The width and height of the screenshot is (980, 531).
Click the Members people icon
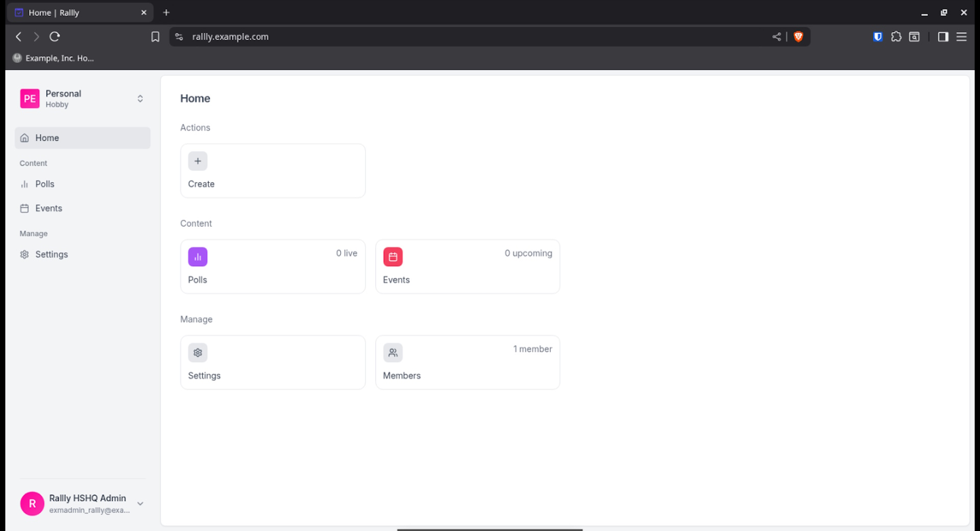click(393, 353)
